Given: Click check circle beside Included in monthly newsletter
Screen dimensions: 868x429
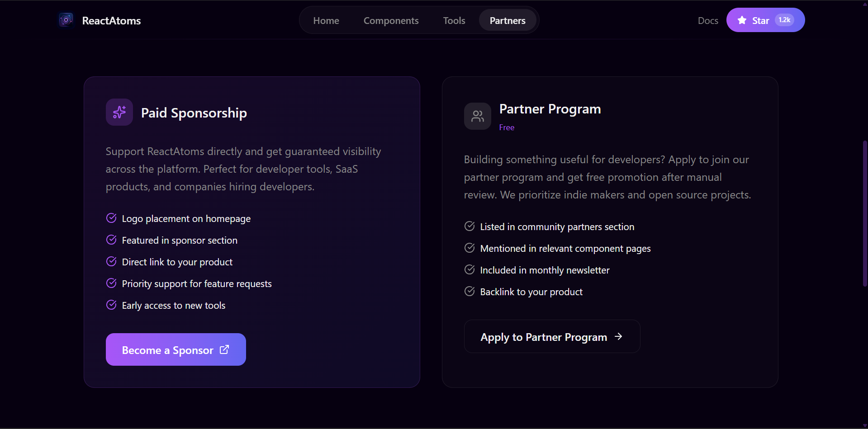Looking at the screenshot, I should 470,270.
